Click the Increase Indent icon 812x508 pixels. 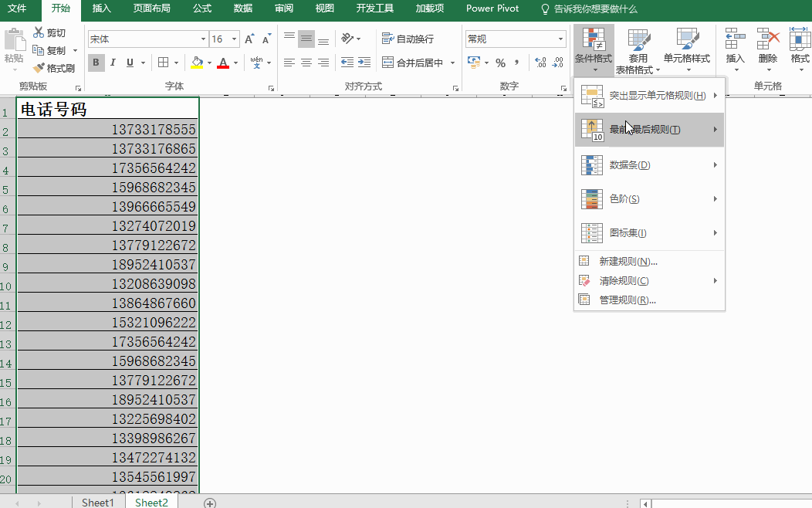tap(364, 63)
